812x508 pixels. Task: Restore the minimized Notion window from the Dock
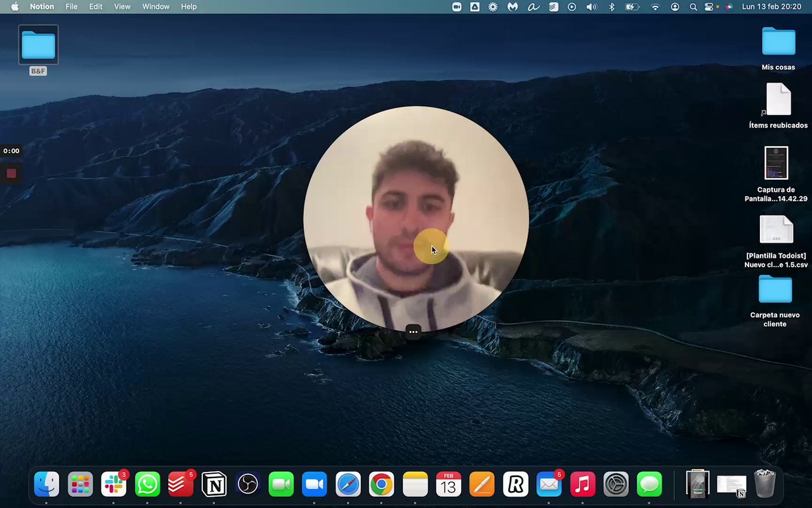731,485
